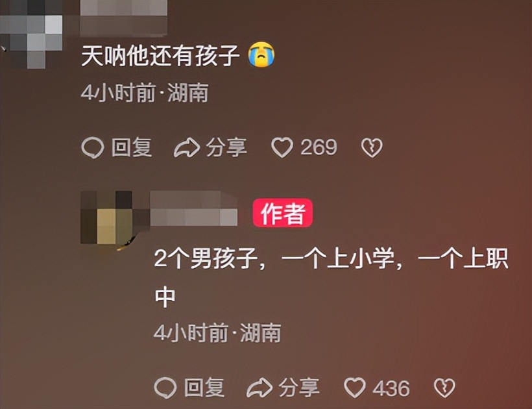Tap reply bubble icon under author's reply

[165, 388]
